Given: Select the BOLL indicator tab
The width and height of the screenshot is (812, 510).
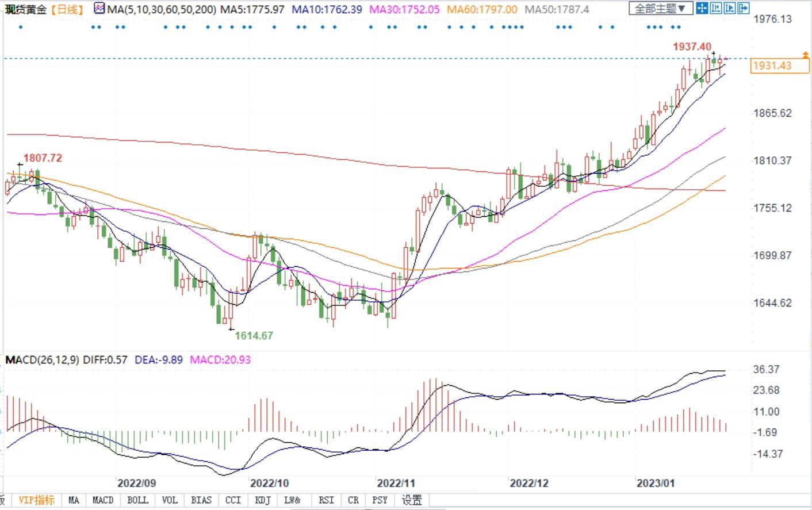Looking at the screenshot, I should pyautogui.click(x=137, y=500).
